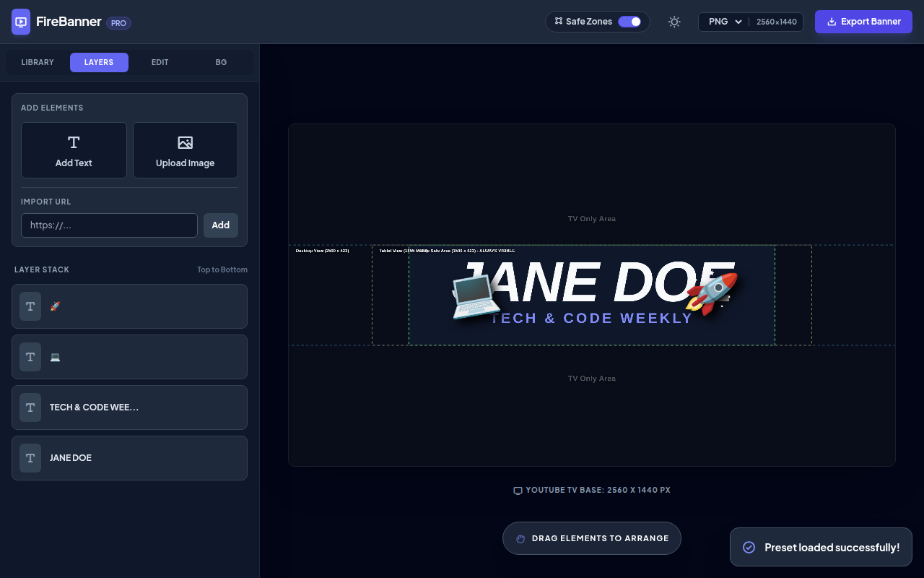Click the export download icon
Image resolution: width=924 pixels, height=578 pixels.
(832, 22)
